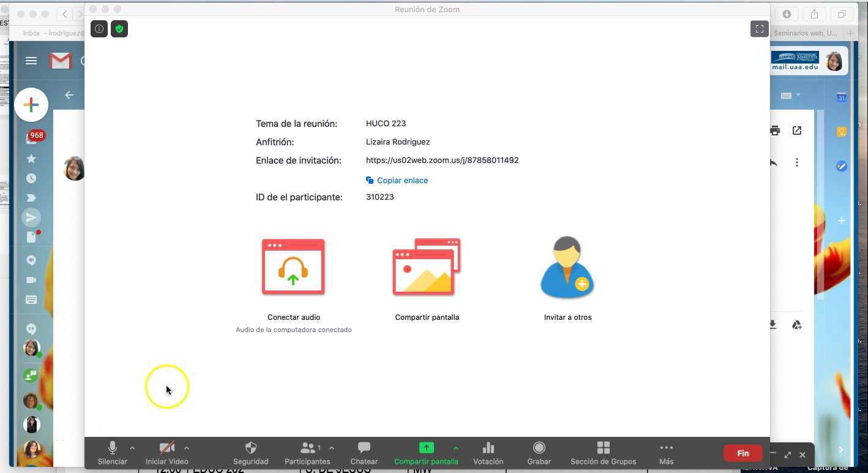Open Seguridad shield menu
868x473 pixels.
pyautogui.click(x=250, y=453)
